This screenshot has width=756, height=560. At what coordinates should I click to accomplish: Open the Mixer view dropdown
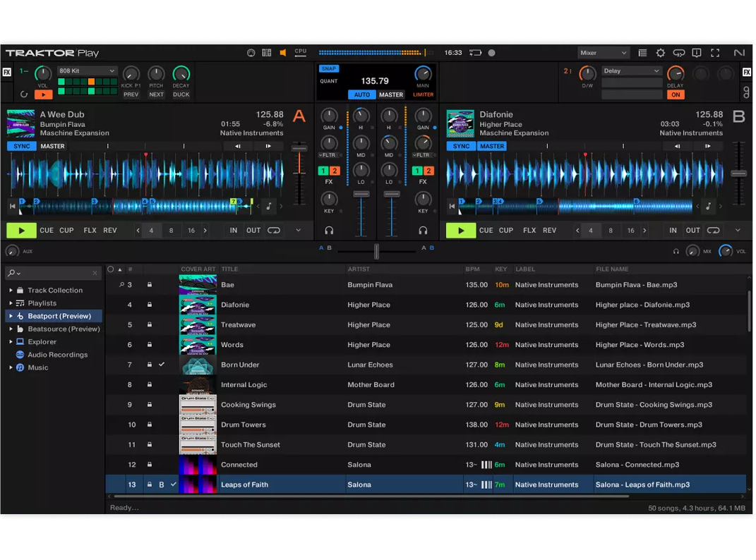click(x=604, y=52)
